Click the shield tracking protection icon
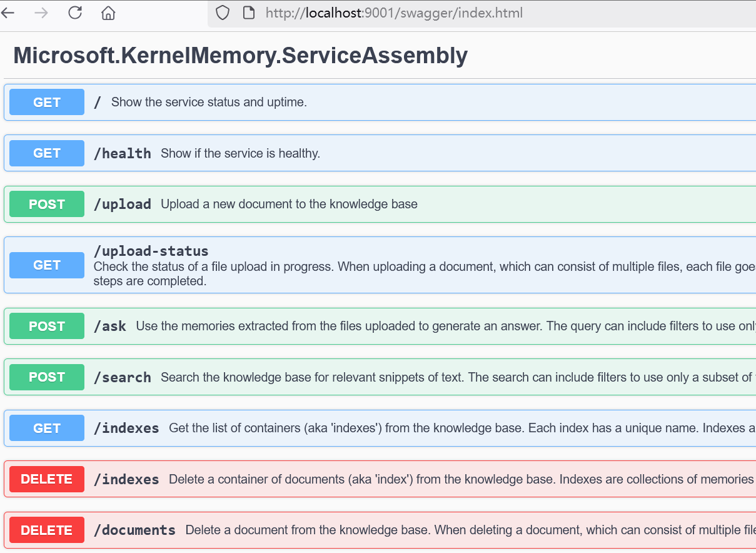This screenshot has height=553, width=756. 223,13
